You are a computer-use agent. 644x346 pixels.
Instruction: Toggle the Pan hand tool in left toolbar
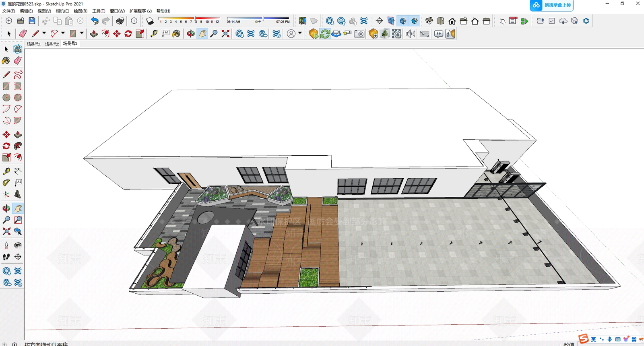18,208
